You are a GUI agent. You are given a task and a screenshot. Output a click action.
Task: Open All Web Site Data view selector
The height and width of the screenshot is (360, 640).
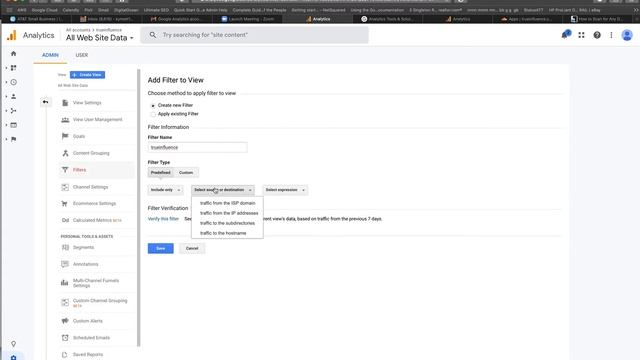point(100,38)
